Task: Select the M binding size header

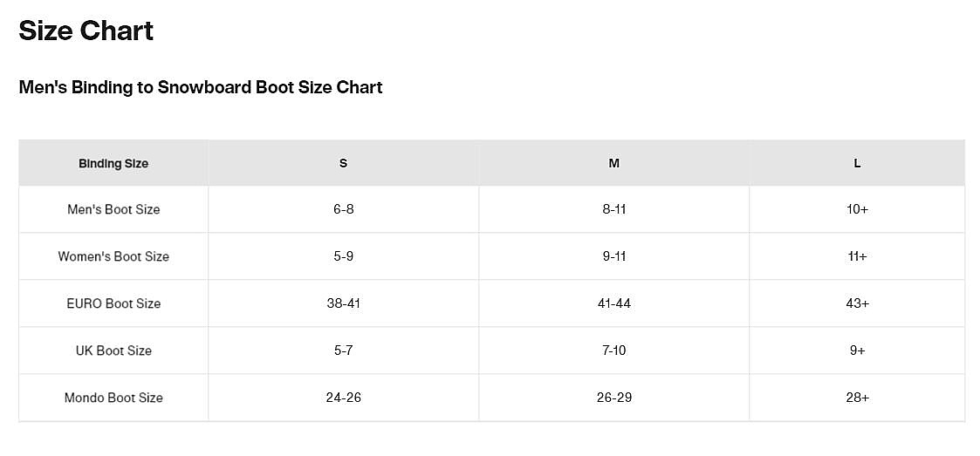Action: click(x=614, y=163)
